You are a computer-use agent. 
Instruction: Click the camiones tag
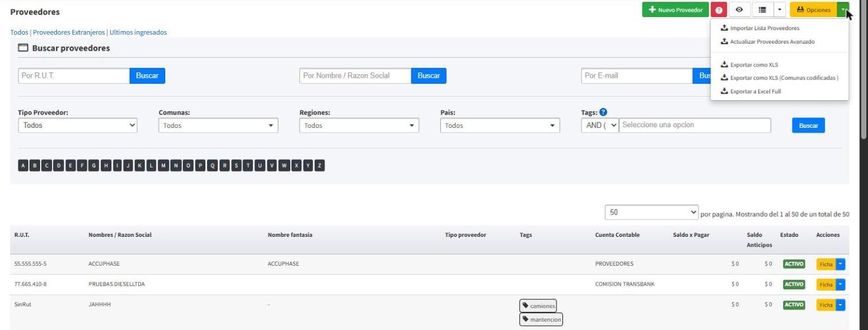click(x=538, y=306)
